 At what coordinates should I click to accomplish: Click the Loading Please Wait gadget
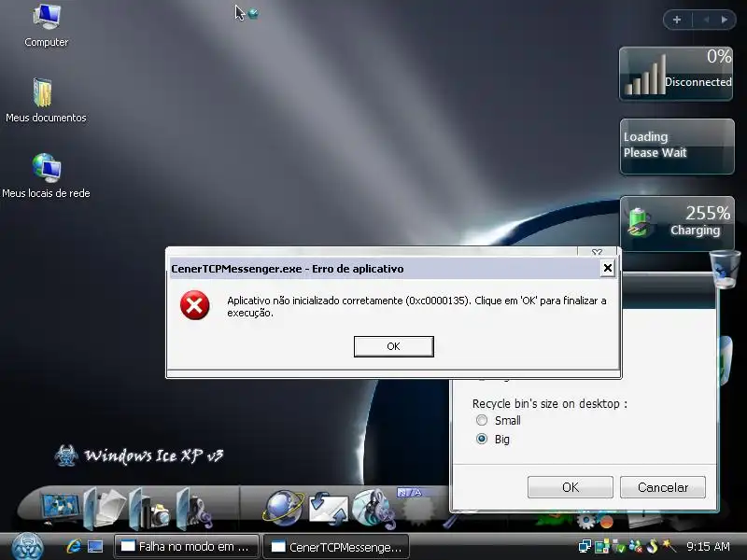676,147
